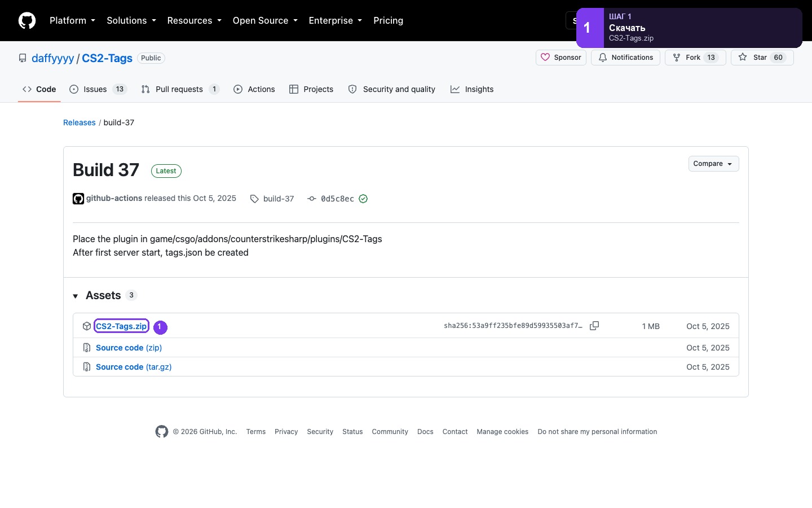Click the Notifications bell button
Viewport: 812px width, 508px height.
[625, 58]
